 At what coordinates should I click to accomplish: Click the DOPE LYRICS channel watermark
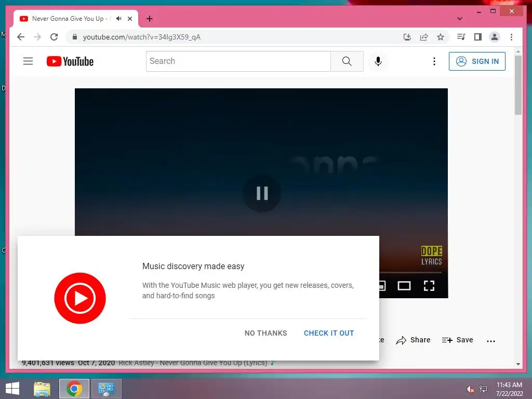[x=431, y=256]
